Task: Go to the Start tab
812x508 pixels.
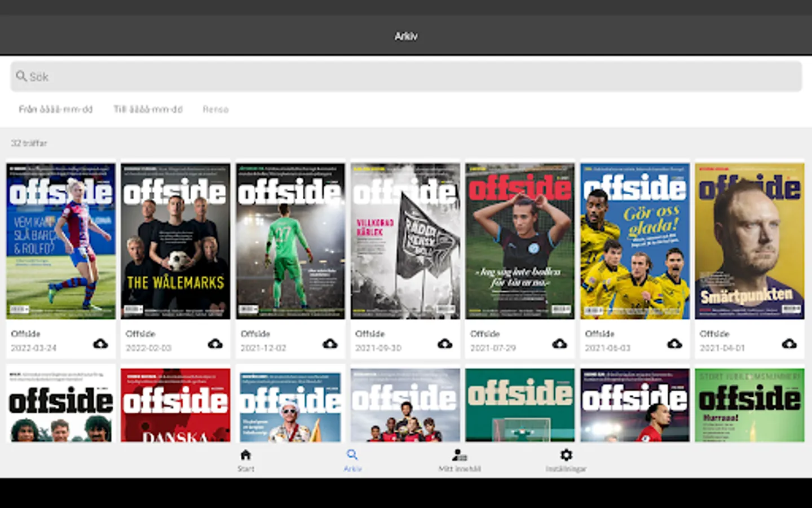Action: click(245, 460)
